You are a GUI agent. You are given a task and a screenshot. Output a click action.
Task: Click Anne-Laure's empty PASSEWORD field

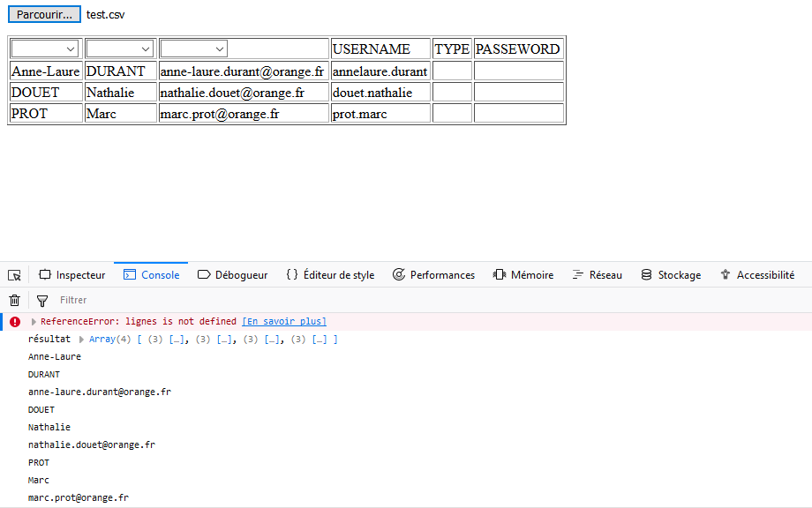(518, 71)
